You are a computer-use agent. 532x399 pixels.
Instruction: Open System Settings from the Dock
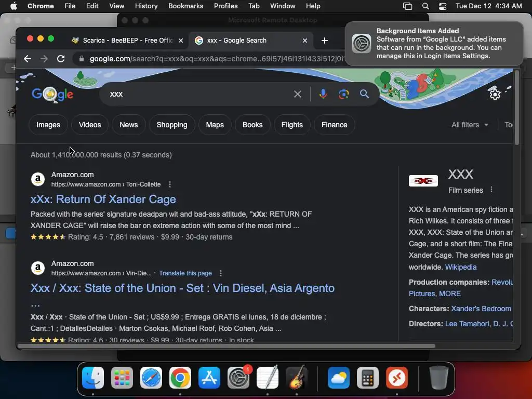pos(238,378)
